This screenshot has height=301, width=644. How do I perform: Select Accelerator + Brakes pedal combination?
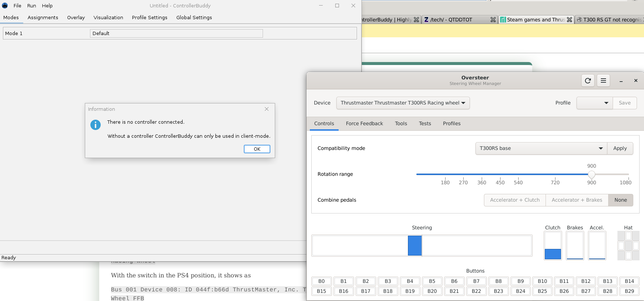pos(577,200)
